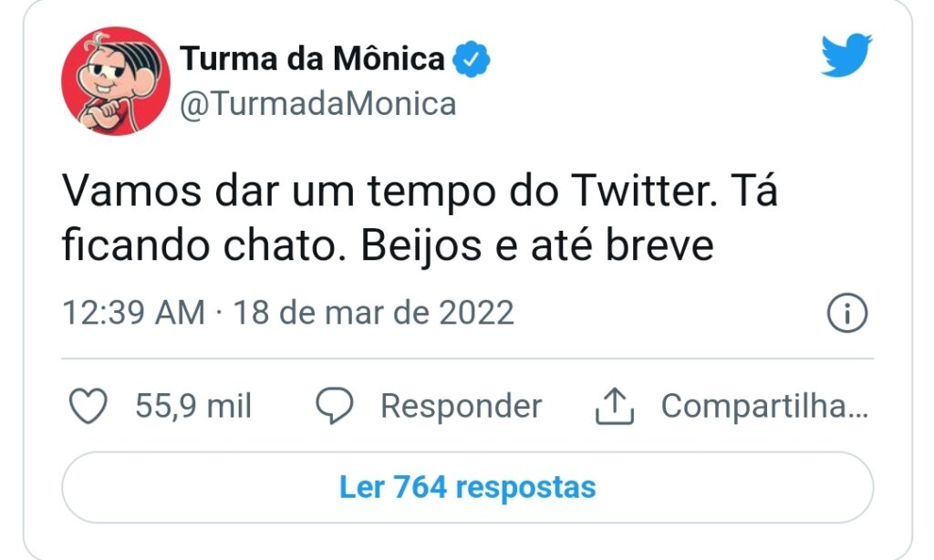Open Ler 764 respostas

coord(467,487)
